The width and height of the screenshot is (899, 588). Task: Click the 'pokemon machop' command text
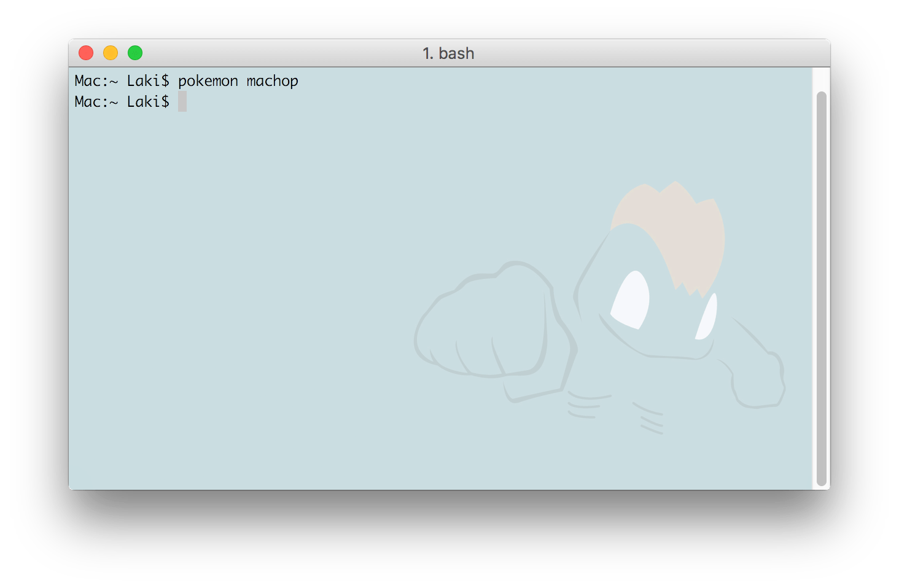238,81
